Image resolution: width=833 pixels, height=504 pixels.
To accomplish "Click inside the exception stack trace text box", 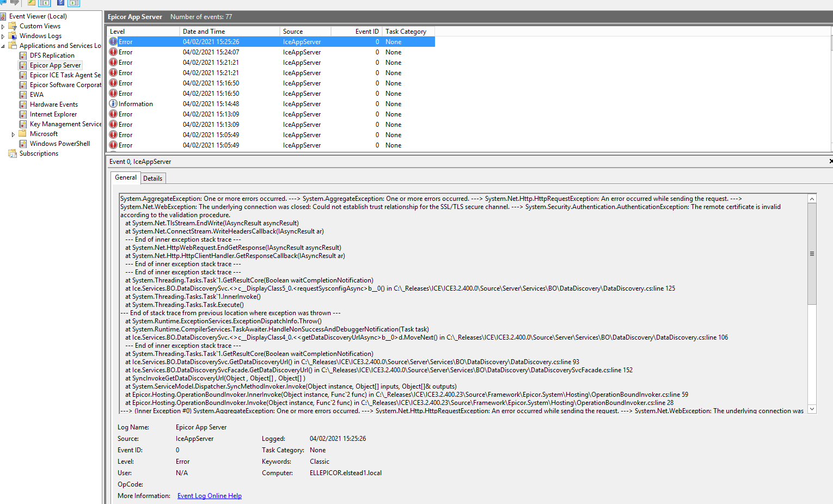I will click(x=463, y=304).
